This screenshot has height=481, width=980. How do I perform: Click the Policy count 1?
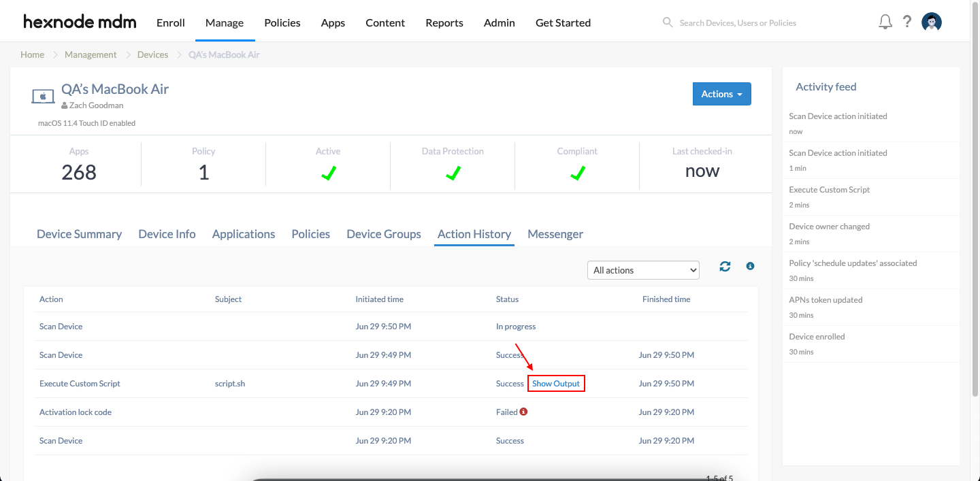(x=203, y=173)
